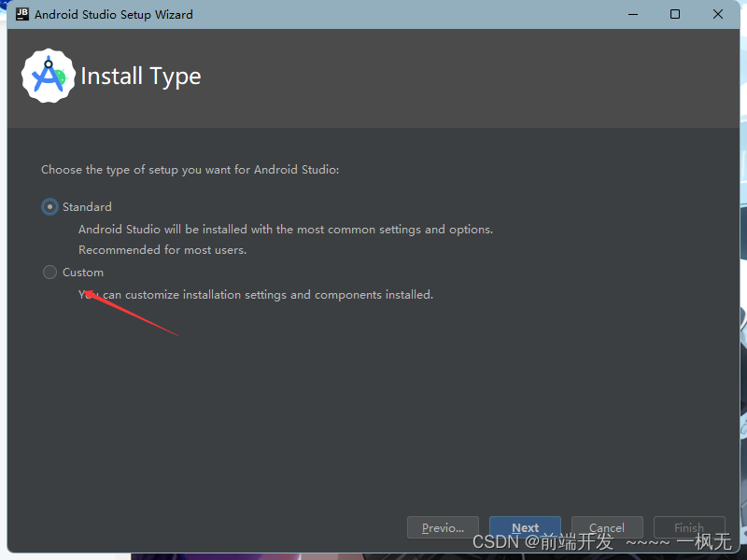Screen dimensions: 747x560
Task: Click the 'customize installation settings' description text
Action: pos(256,295)
